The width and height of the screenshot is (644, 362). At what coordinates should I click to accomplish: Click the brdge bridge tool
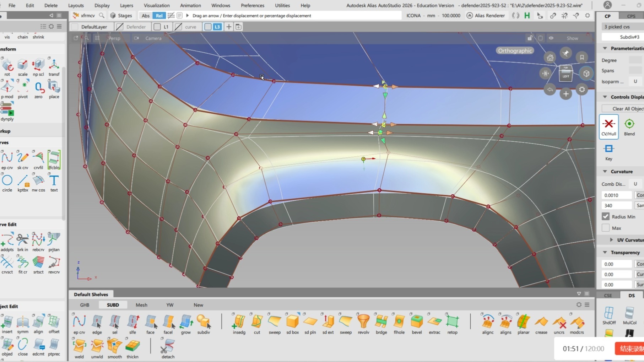point(381,322)
